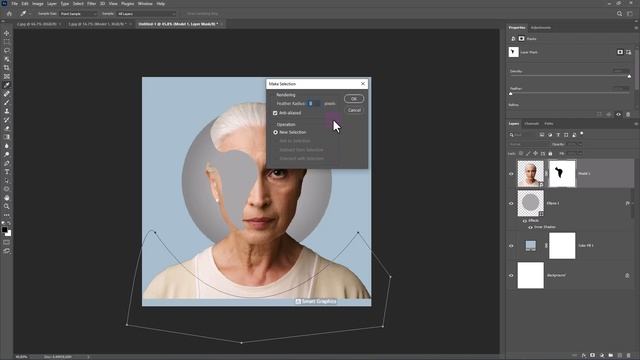Hide the Model 1 layer with its eye icon

tap(511, 174)
